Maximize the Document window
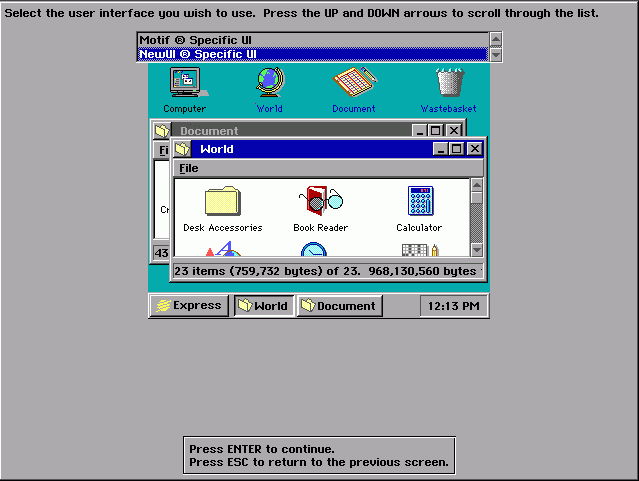The height and width of the screenshot is (481, 639). click(435, 130)
